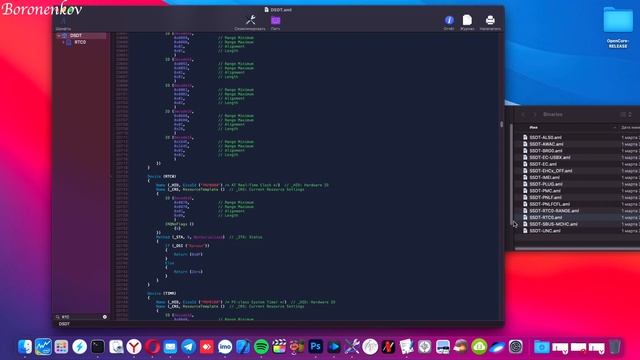Screen dimensions: 640x360
Task: Sort Finder list by the Name column header
Action: pos(533,128)
